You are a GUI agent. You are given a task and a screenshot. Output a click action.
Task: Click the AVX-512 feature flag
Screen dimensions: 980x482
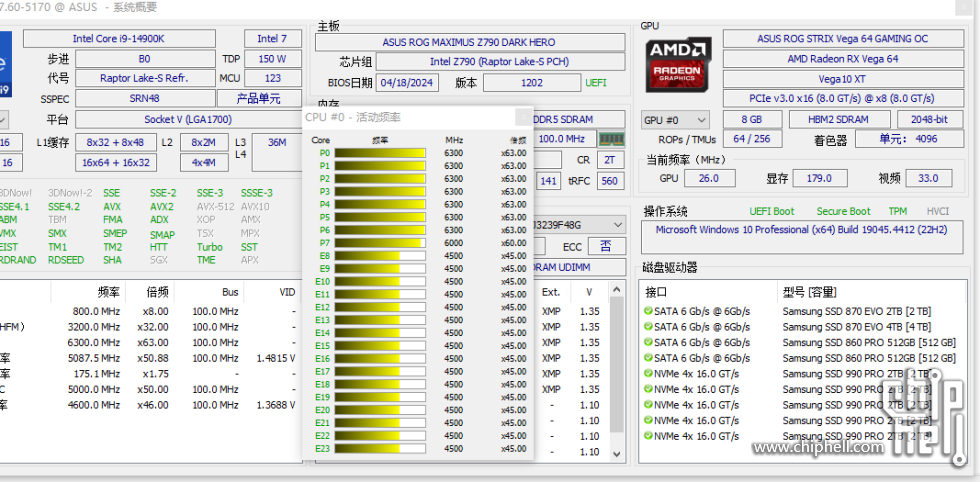215,206
